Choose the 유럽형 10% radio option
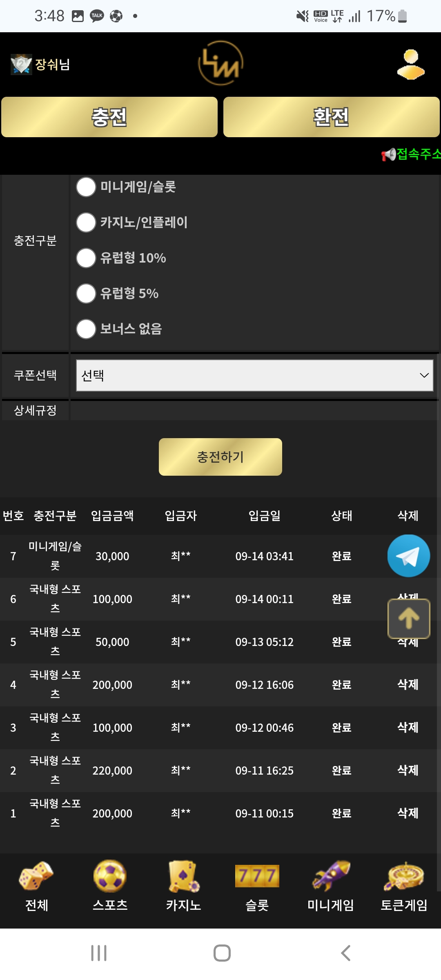The height and width of the screenshot is (980, 441). (86, 258)
